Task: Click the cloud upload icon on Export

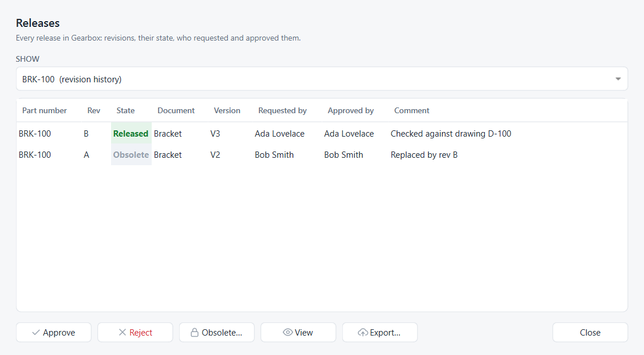Action: [x=363, y=333]
